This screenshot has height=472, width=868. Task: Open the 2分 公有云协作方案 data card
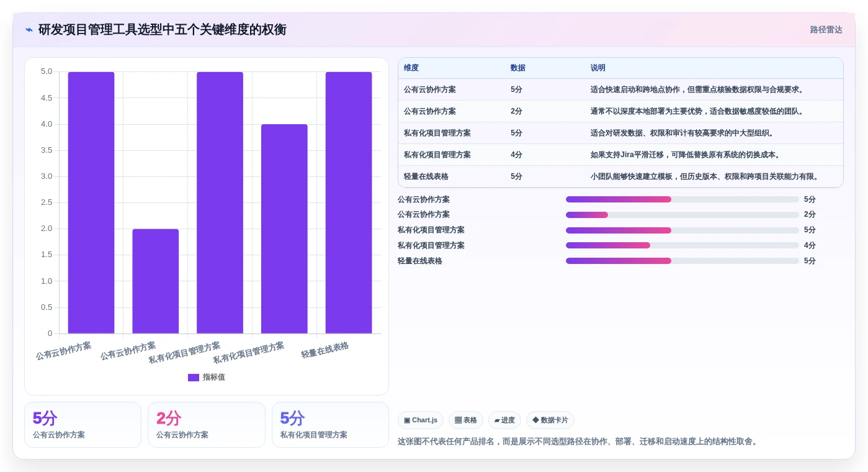[207, 425]
